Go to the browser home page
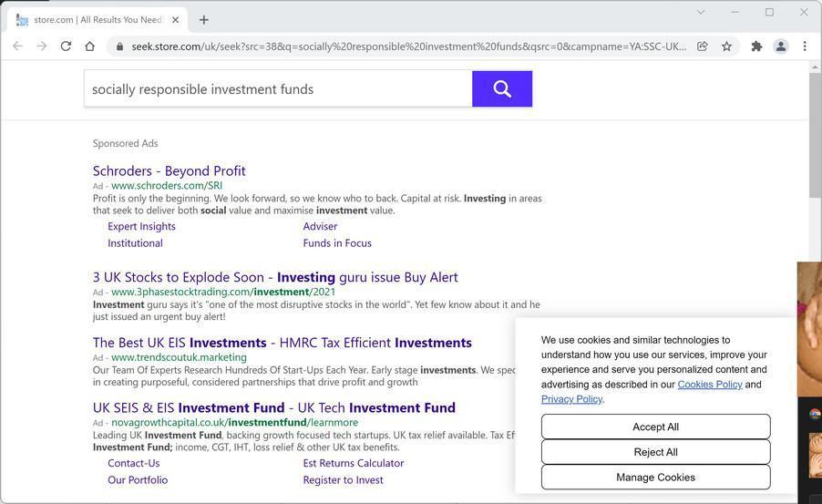This screenshot has height=504, width=822. [89, 46]
